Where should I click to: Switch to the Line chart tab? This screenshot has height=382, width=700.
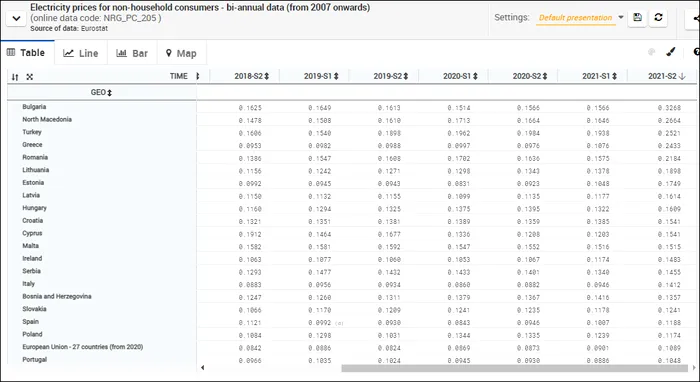point(81,53)
